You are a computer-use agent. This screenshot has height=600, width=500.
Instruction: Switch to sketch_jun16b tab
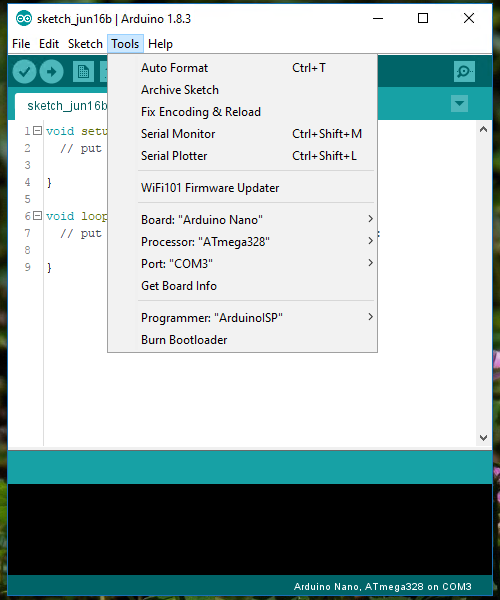pos(61,106)
